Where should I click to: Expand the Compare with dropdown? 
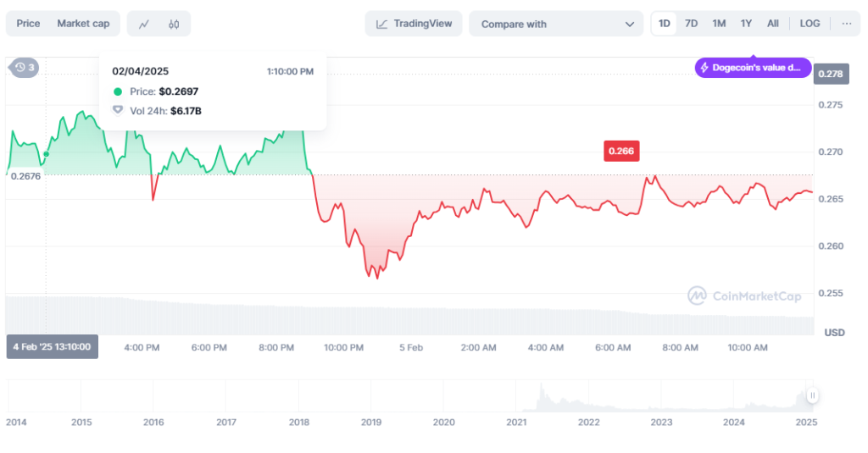click(x=557, y=24)
